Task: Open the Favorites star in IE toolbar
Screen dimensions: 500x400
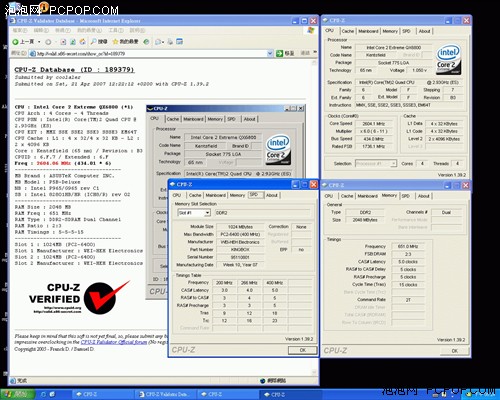Action: pos(115,42)
